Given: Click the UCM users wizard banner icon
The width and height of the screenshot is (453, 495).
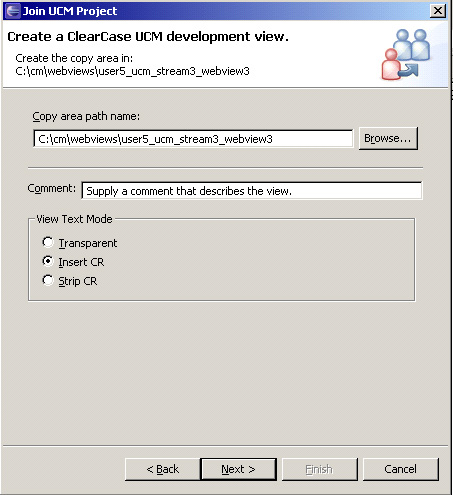Looking at the screenshot, I should 406,54.
